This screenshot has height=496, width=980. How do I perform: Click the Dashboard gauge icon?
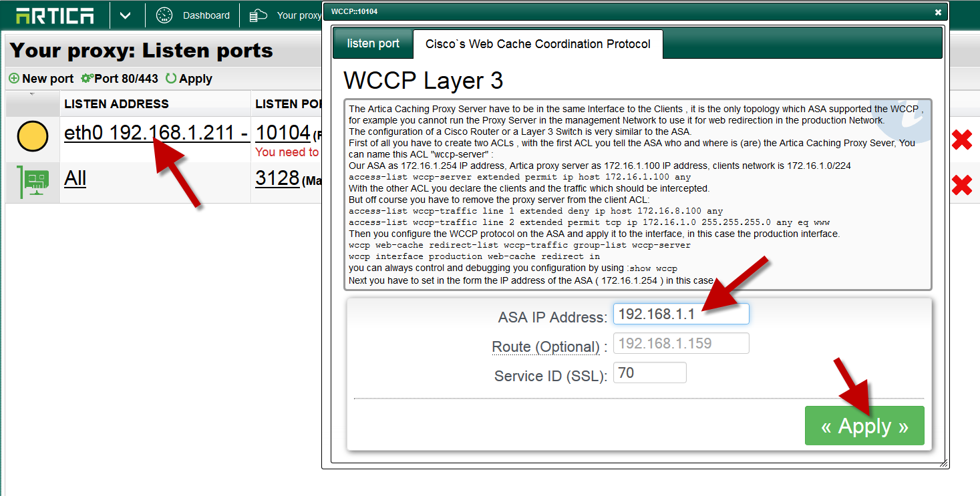pos(164,15)
